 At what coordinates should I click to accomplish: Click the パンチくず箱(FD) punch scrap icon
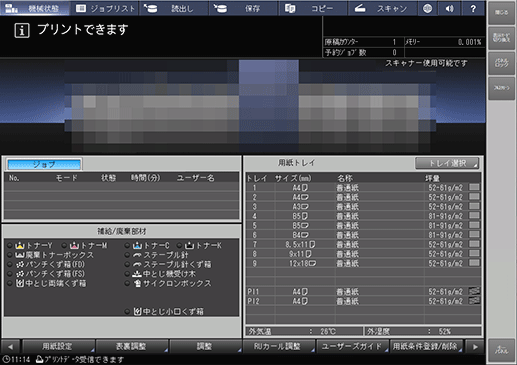tap(20, 264)
